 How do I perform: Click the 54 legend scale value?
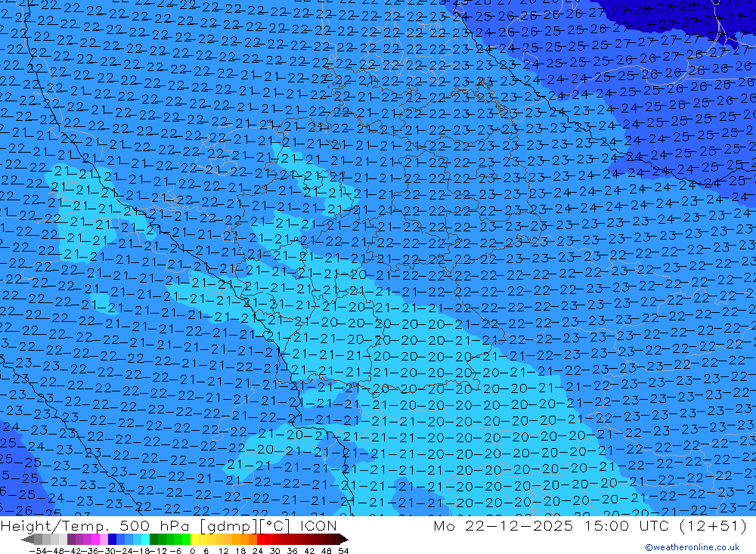tap(343, 551)
